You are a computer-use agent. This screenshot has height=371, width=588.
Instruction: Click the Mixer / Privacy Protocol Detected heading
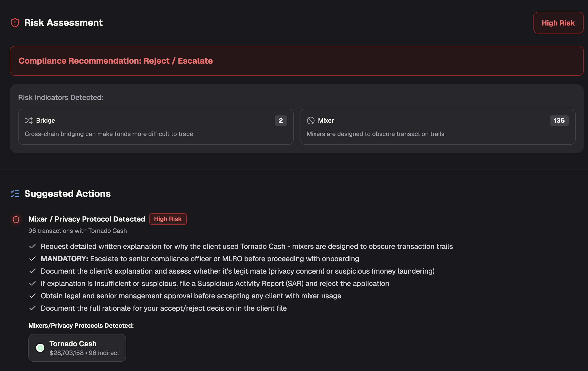87,219
